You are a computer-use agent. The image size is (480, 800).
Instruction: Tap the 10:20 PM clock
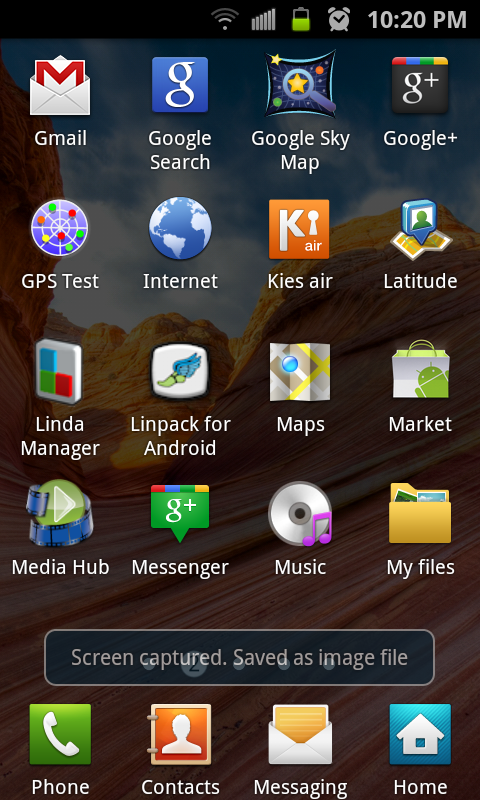pyautogui.click(x=417, y=20)
